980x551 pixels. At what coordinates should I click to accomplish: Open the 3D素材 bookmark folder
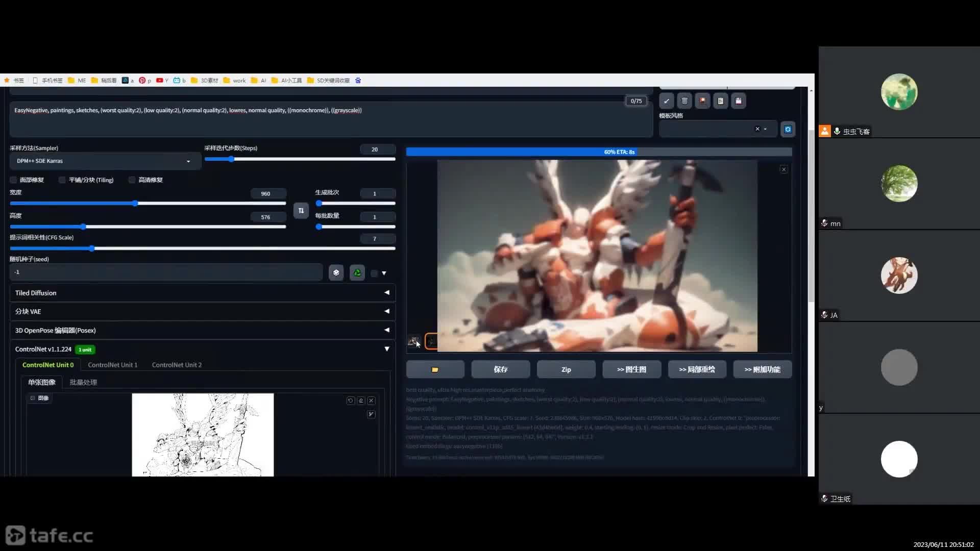pyautogui.click(x=205, y=81)
